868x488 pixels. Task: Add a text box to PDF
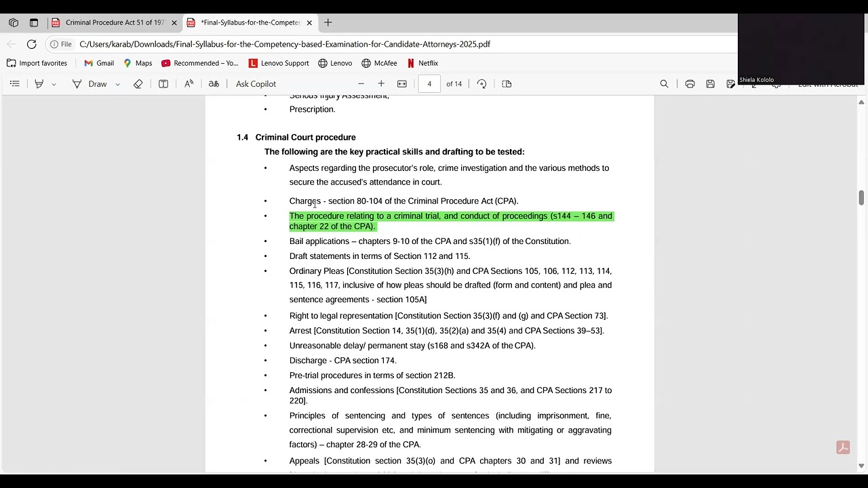pos(163,84)
